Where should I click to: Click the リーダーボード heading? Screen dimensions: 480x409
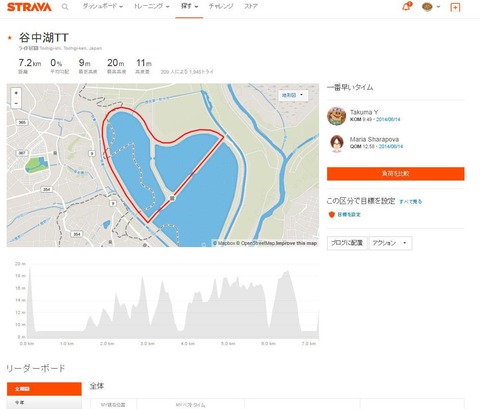[x=36, y=368]
